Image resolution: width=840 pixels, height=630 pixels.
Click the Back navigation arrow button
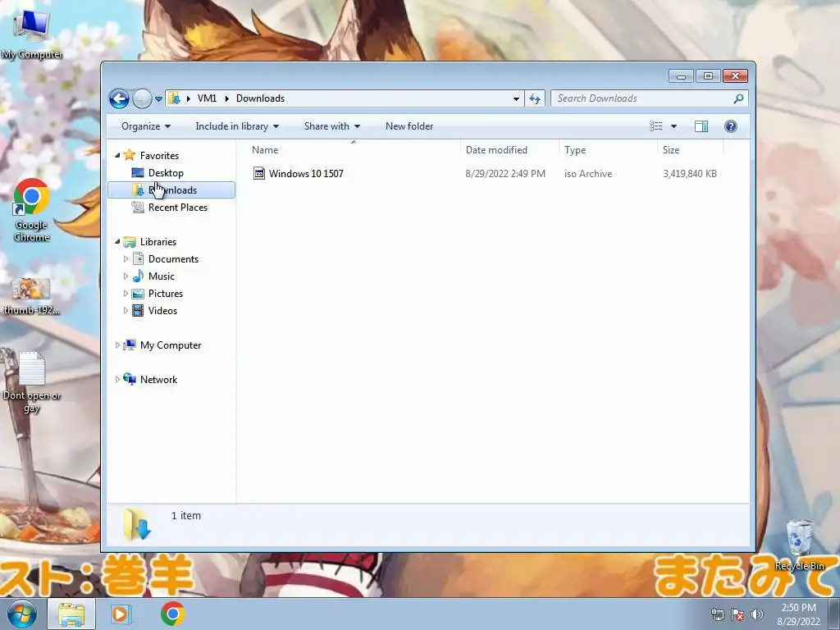(119, 98)
